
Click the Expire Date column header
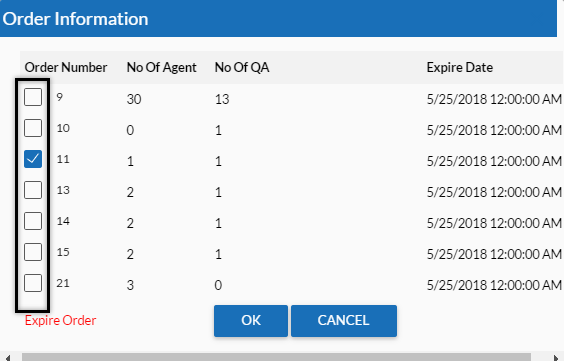(x=460, y=68)
